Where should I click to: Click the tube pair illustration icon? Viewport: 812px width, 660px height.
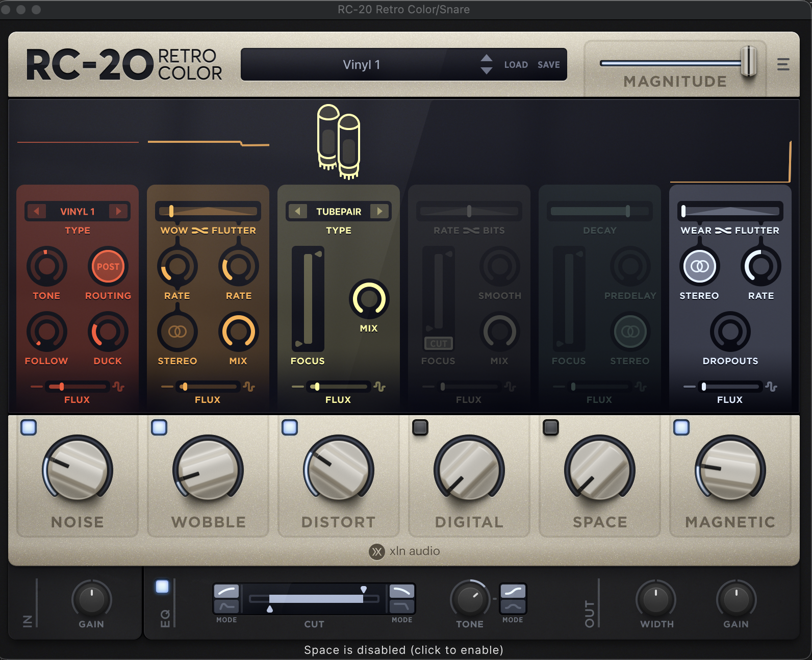(x=339, y=142)
